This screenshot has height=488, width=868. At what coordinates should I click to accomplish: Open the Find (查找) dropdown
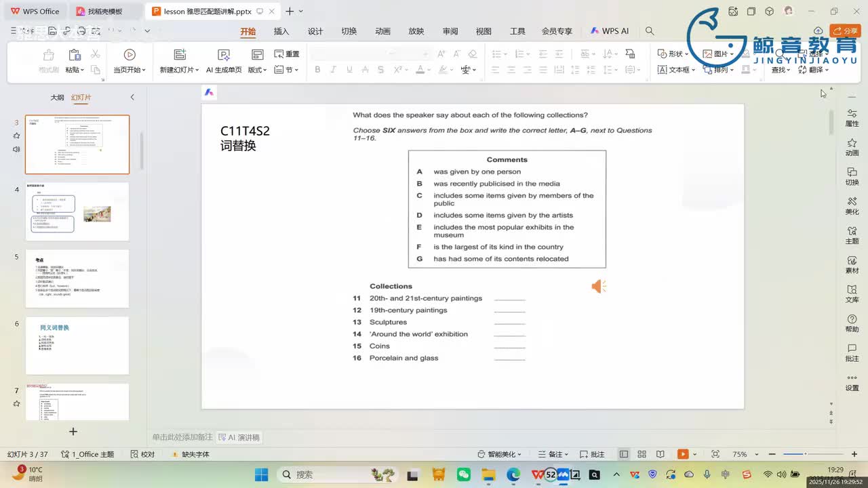coord(781,70)
